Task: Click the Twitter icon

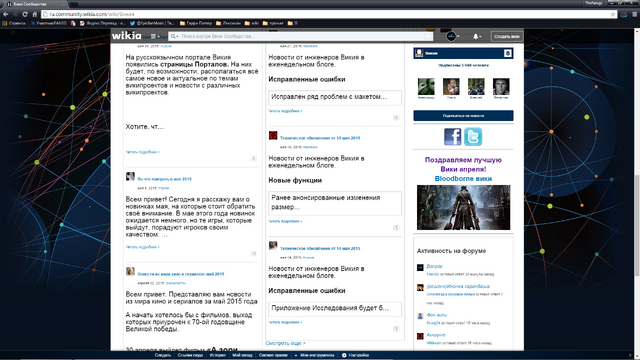Action: tap(473, 137)
